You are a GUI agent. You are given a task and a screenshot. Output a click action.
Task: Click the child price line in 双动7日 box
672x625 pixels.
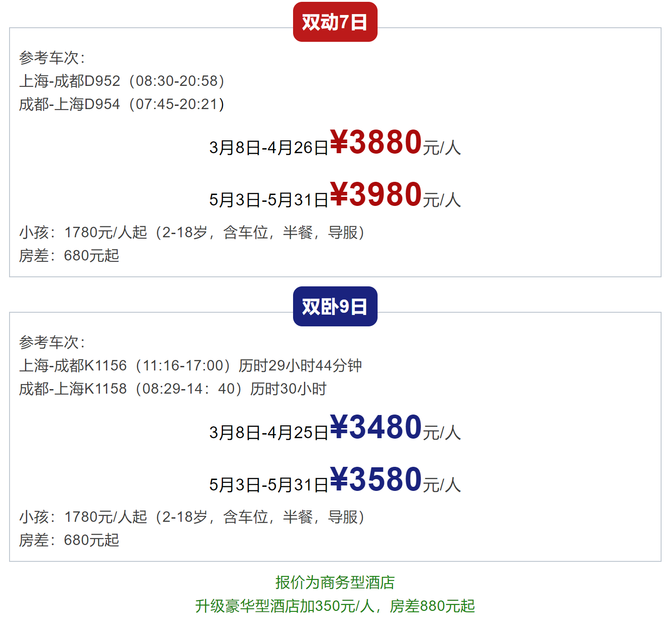coord(192,232)
